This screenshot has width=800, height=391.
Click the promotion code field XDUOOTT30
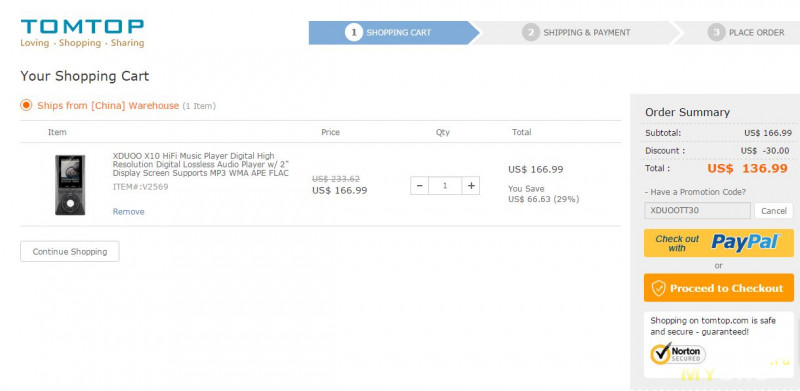(x=697, y=210)
